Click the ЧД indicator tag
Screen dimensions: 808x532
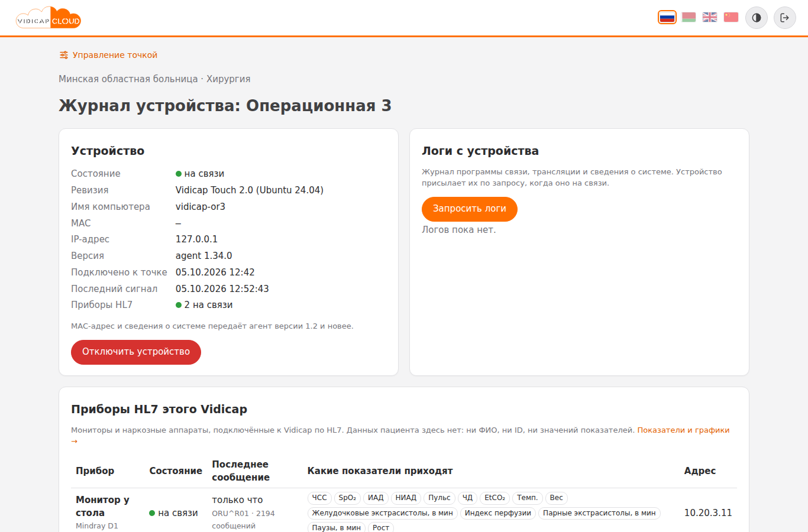click(x=468, y=498)
